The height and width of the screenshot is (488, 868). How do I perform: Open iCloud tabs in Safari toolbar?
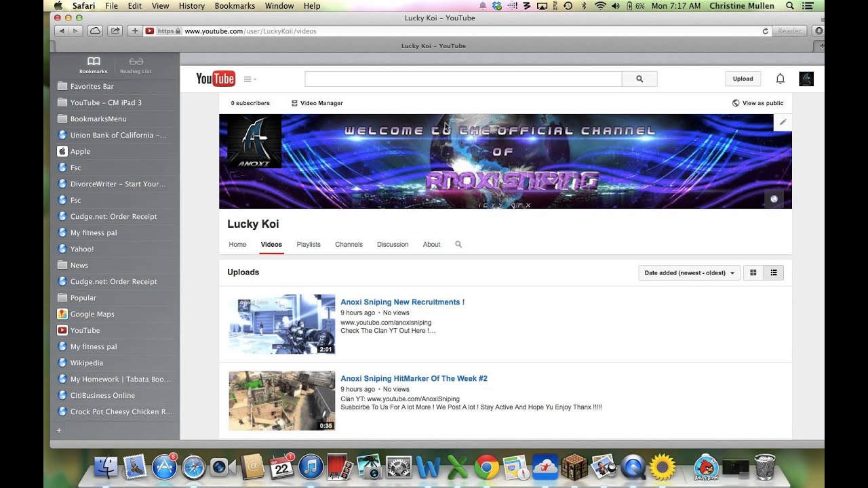[96, 31]
